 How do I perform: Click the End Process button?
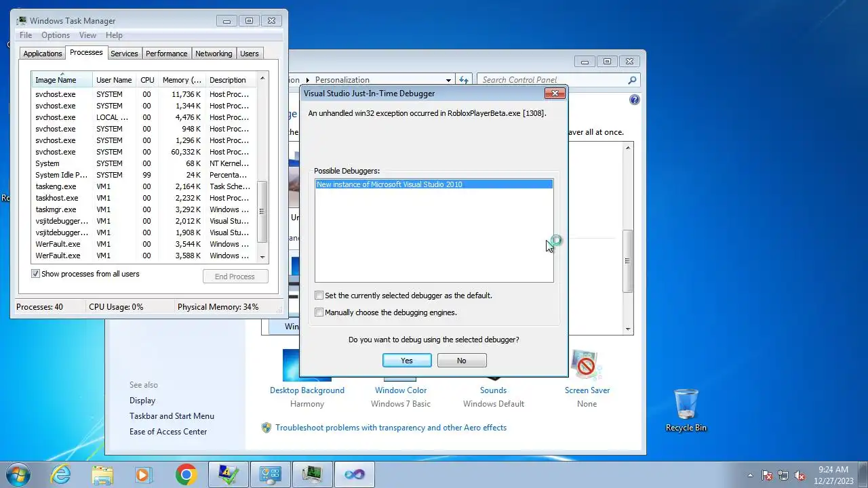tap(235, 277)
